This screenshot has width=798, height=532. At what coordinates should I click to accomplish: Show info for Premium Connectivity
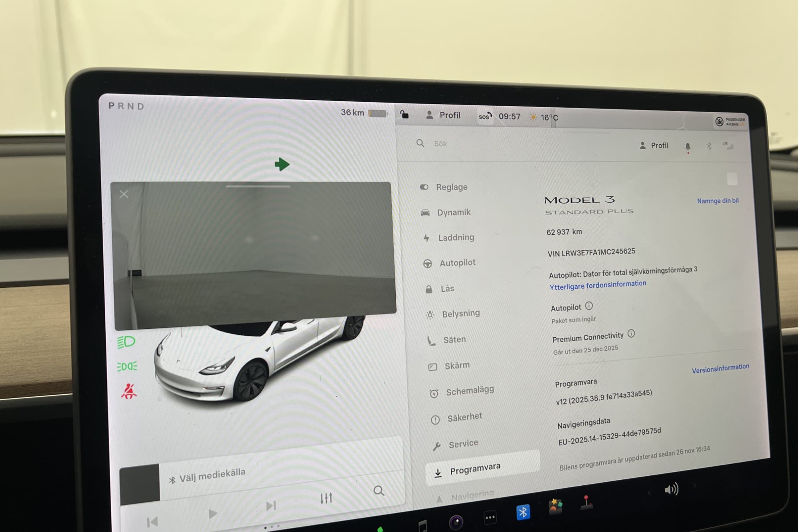tap(631, 334)
